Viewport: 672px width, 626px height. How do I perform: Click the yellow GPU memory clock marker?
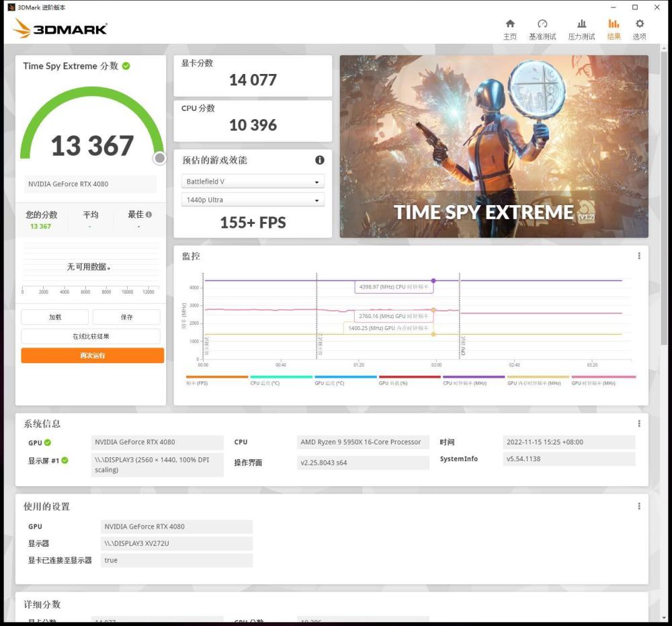(433, 334)
